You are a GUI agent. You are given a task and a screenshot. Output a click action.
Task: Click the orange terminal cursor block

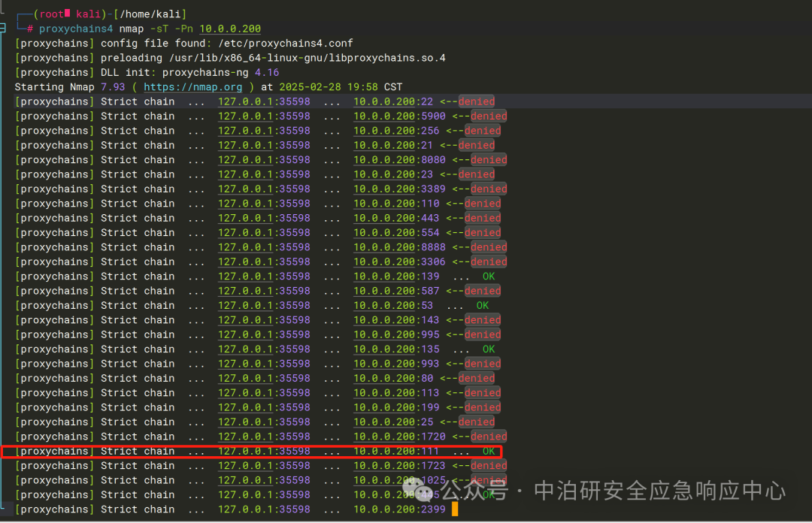455,509
